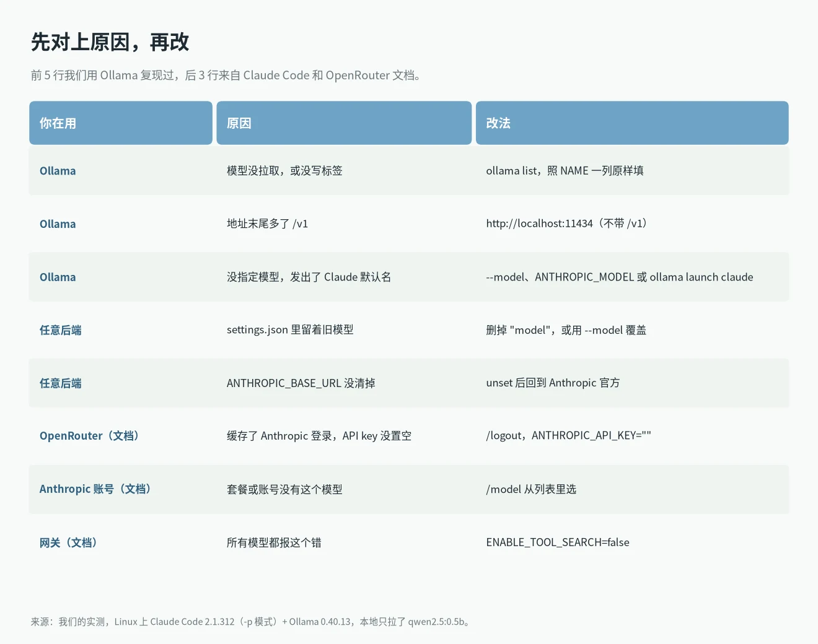The image size is (818, 644).
Task: Click the '--model、ANTHROPIC_MODEL 或 ollama launch claude' cell
Action: [x=620, y=277]
